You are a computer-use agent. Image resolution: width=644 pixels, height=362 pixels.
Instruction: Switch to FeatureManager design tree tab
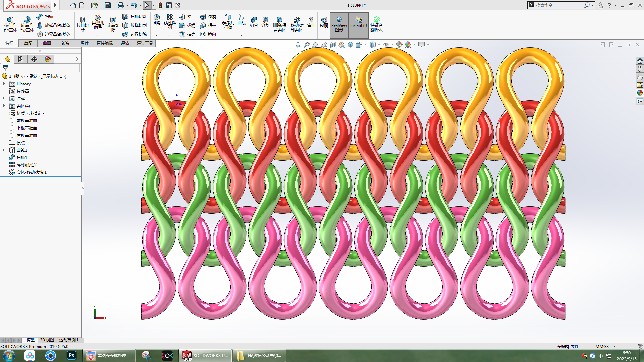pos(7,59)
